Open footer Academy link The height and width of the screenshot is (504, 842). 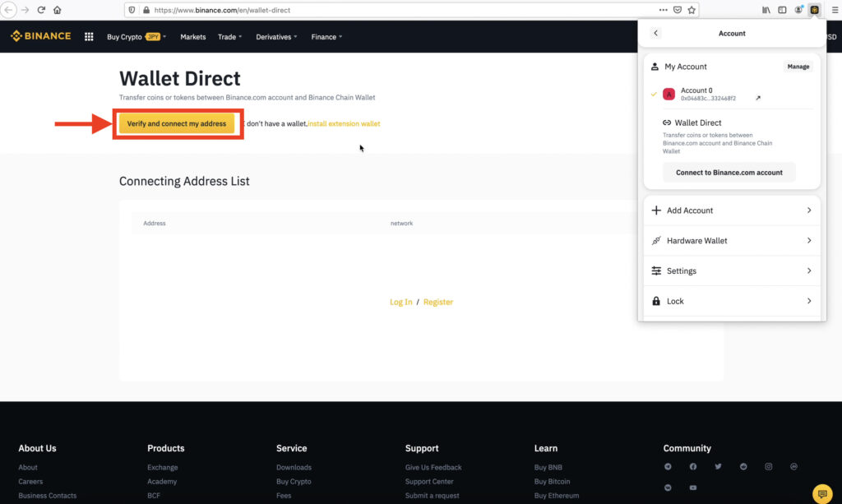[162, 482]
